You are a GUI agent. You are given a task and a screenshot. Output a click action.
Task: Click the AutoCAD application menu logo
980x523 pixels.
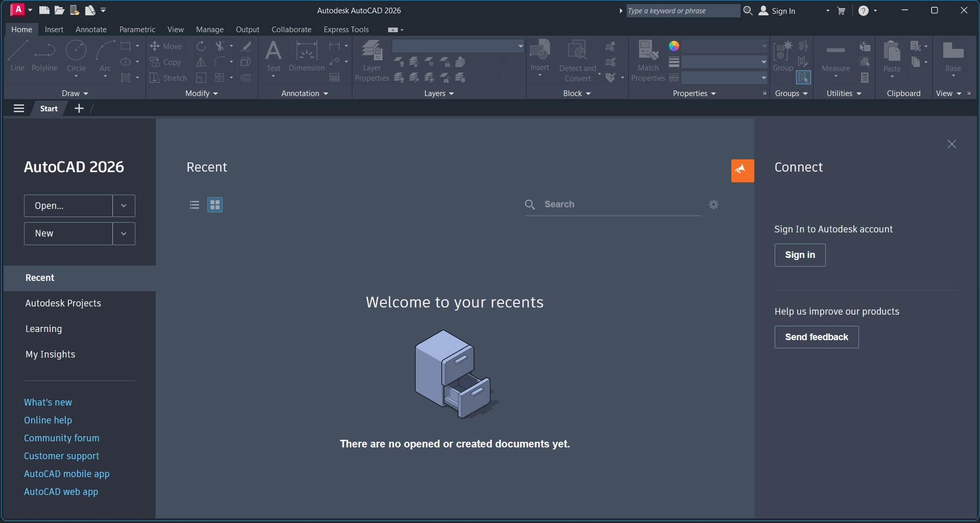click(x=17, y=10)
